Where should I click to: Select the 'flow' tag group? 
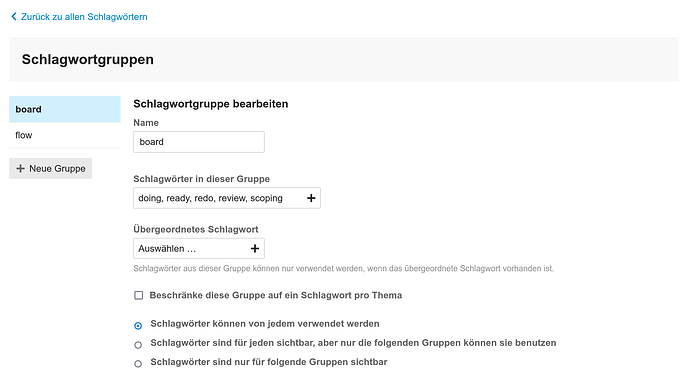[x=65, y=135]
